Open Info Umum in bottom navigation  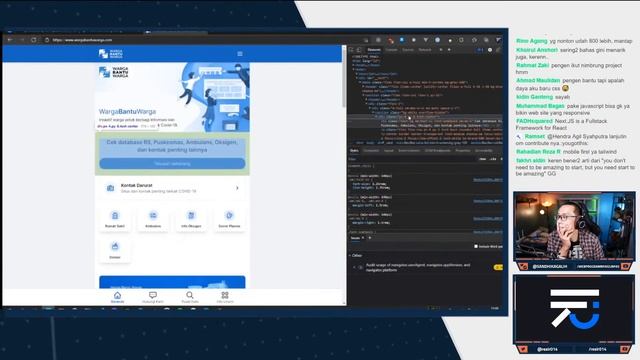pos(225,297)
